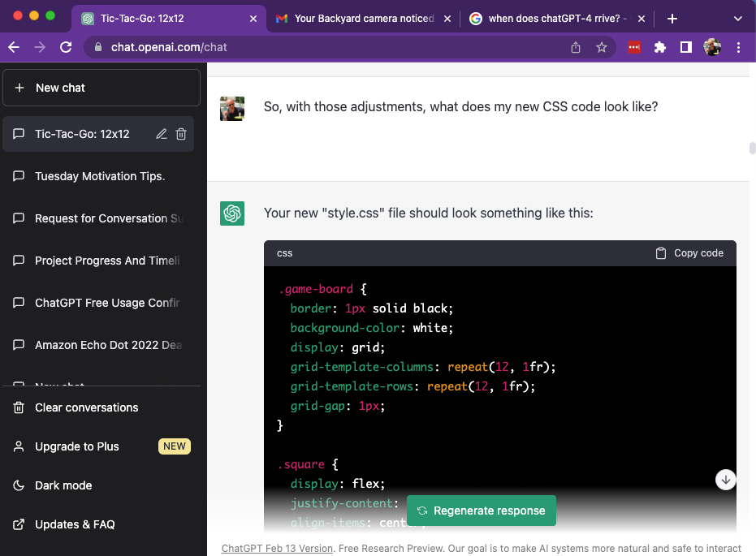
Task: Click the Clear conversations trash icon
Action: tap(18, 407)
